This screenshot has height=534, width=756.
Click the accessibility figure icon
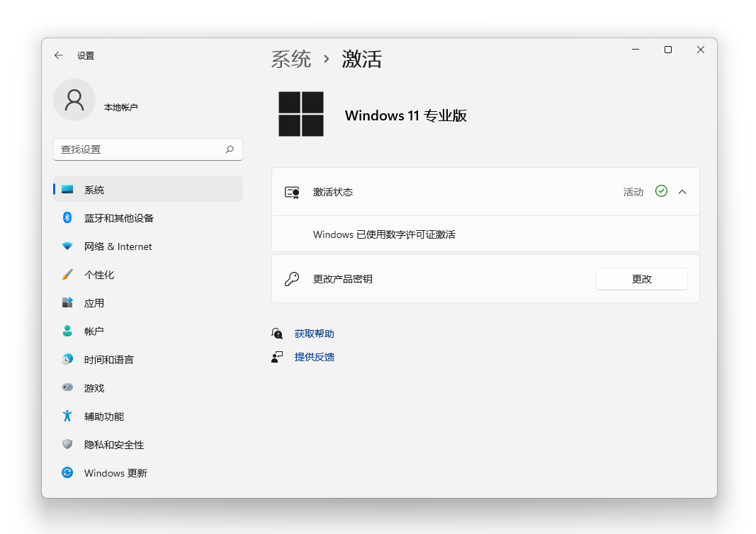point(67,416)
